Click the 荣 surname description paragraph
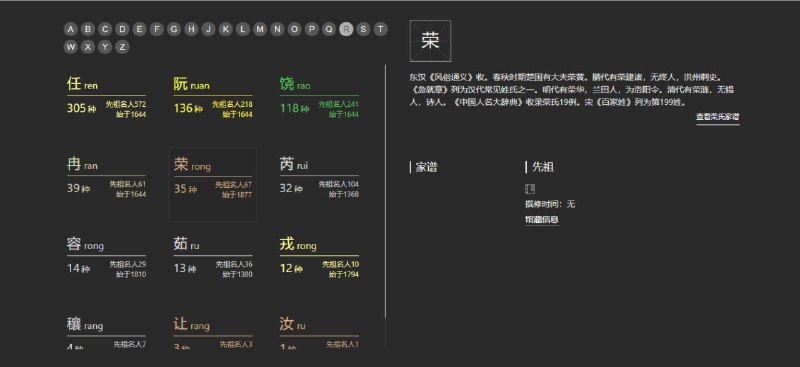Screen dimensions: 800x367 pos(571,90)
